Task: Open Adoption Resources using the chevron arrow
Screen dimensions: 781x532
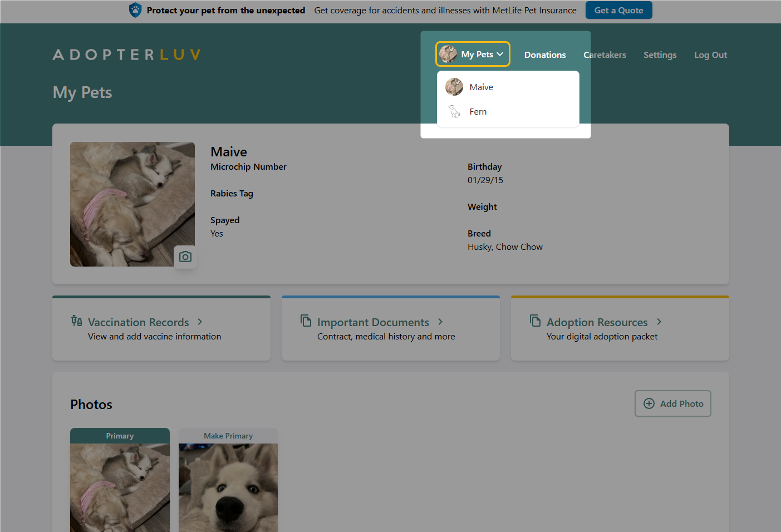Action: 659,322
